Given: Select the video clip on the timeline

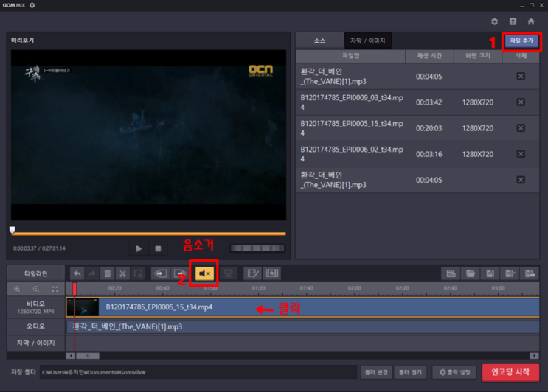Looking at the screenshot, I should pos(302,307).
